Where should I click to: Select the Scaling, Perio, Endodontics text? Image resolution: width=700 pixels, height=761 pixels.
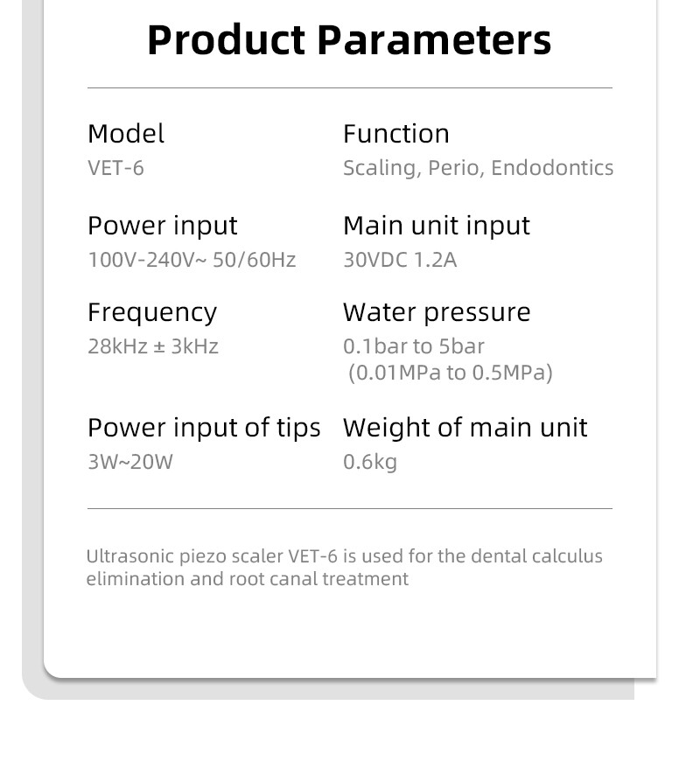pyautogui.click(x=478, y=168)
